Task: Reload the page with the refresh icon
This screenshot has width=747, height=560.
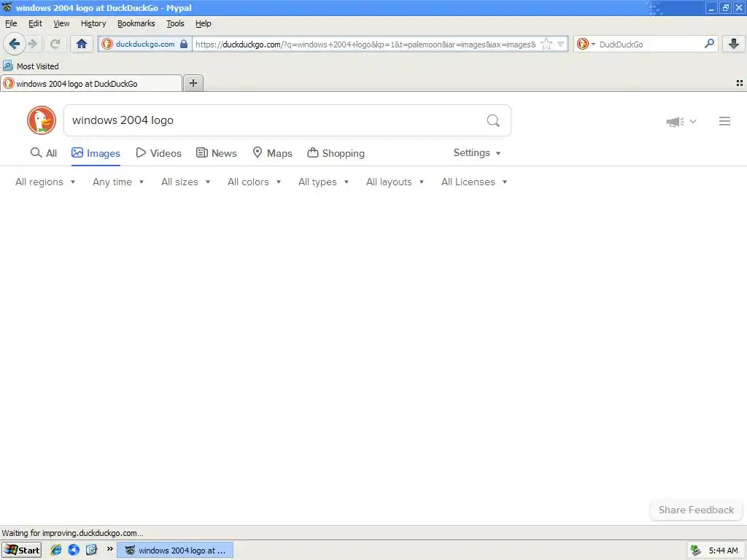Action: pos(55,44)
